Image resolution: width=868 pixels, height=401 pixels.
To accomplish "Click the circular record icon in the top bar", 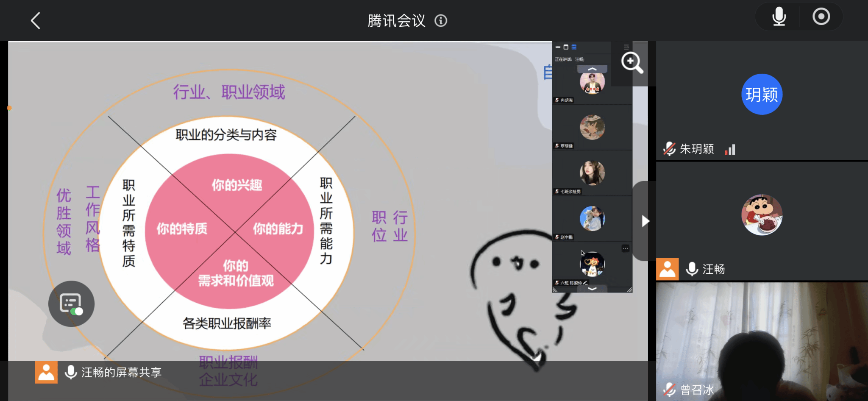I will point(821,17).
